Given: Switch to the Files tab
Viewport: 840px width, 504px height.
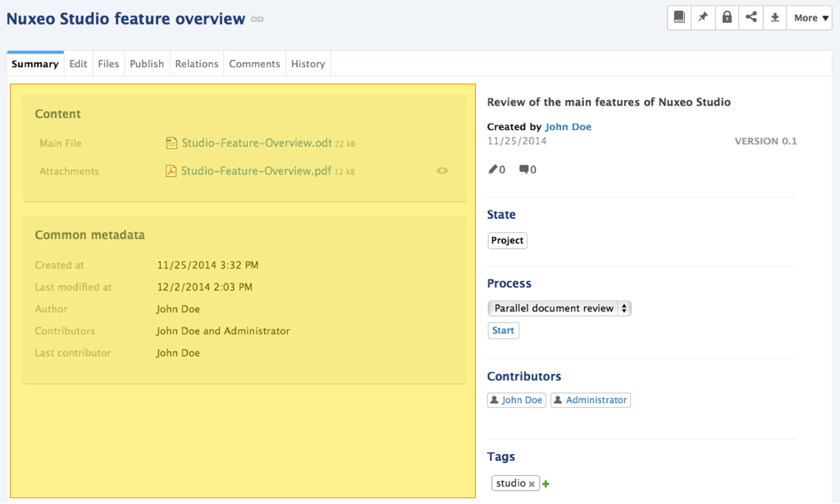Looking at the screenshot, I should click(x=108, y=64).
